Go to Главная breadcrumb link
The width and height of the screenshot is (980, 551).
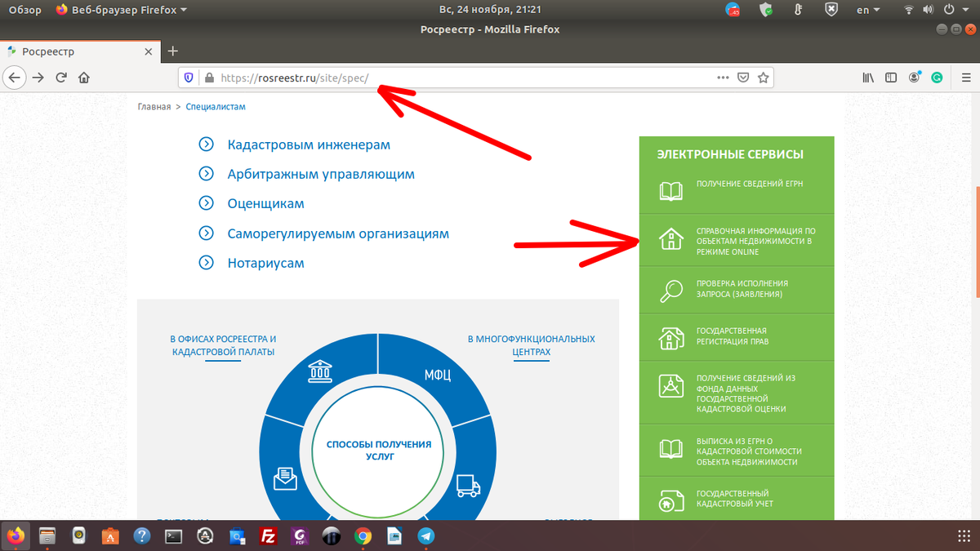pos(154,107)
